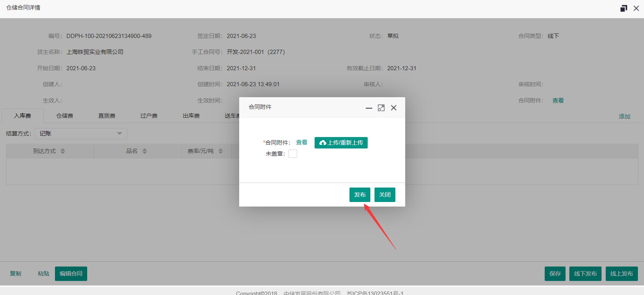
Task: Restore the 仓储合同详情 window using the top-right icon
Action: click(623, 8)
